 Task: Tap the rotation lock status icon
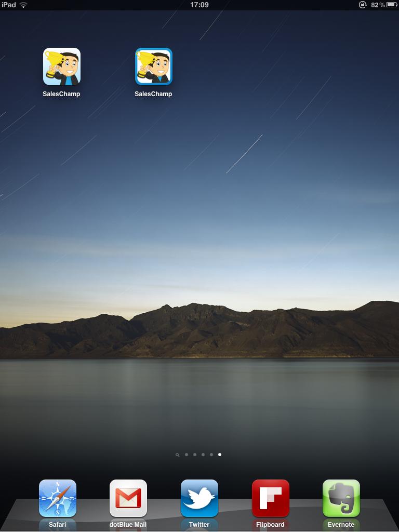(363, 5)
